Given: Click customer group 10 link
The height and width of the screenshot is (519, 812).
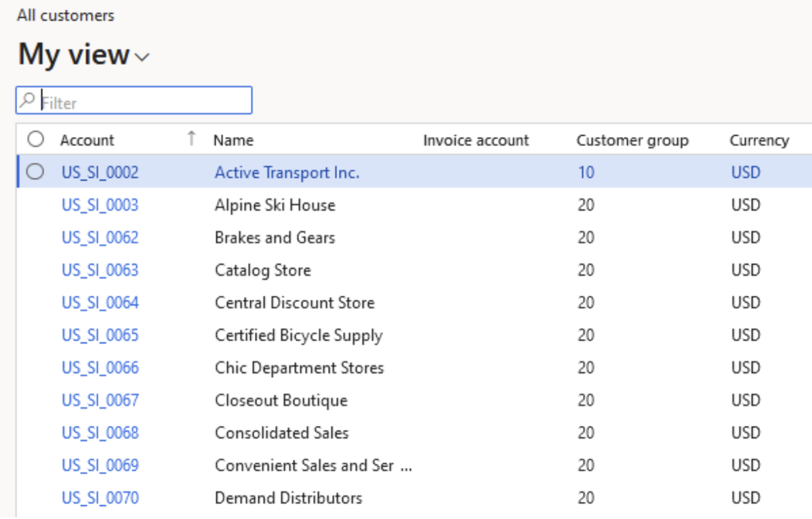Looking at the screenshot, I should tap(586, 172).
